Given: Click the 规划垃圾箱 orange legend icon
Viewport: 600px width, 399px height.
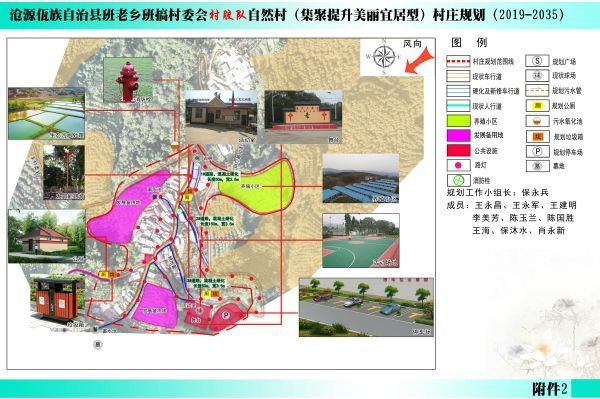Looking at the screenshot, I should tap(538, 136).
